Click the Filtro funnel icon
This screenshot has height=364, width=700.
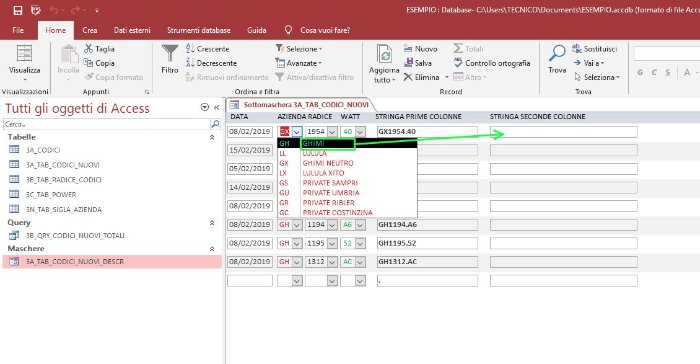(x=170, y=53)
